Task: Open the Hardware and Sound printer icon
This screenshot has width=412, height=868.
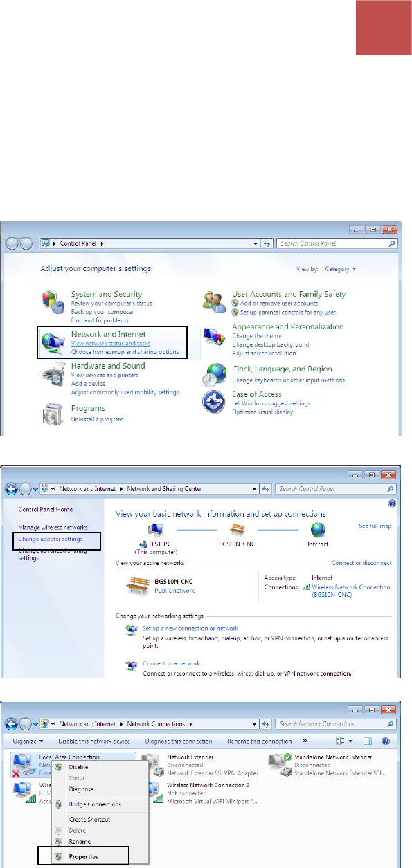Action: point(54,378)
